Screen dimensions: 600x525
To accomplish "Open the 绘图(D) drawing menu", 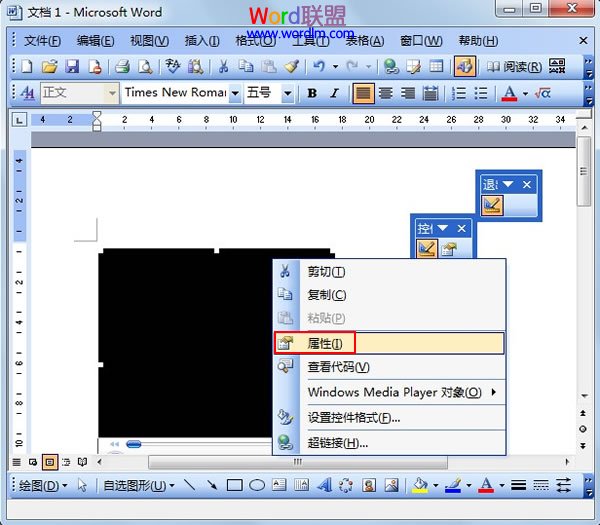I will point(43,486).
